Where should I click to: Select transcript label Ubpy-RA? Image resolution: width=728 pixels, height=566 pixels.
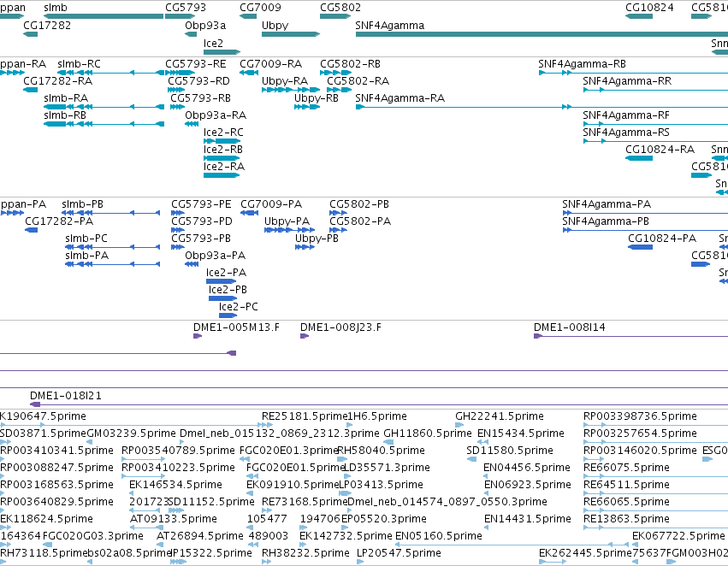pos(285,81)
